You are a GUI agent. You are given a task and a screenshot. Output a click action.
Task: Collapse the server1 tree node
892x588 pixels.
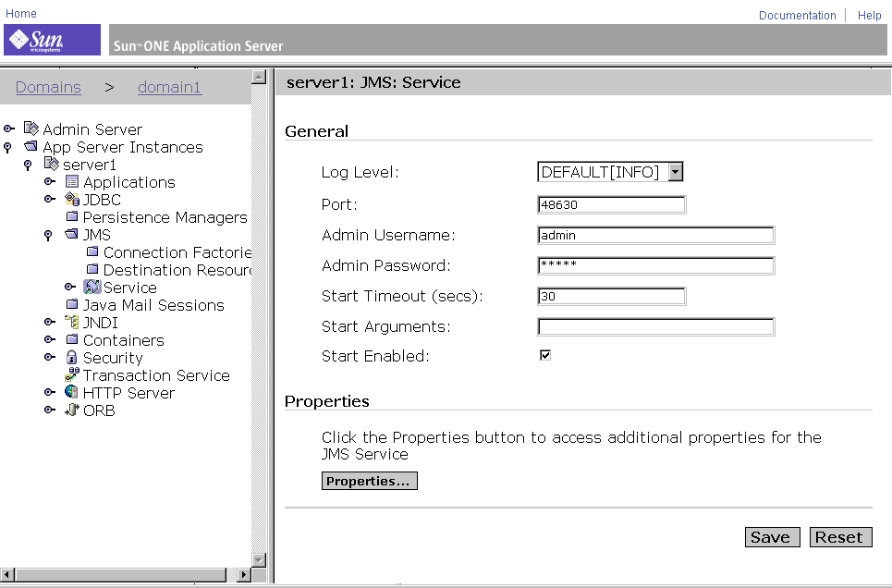(28, 165)
